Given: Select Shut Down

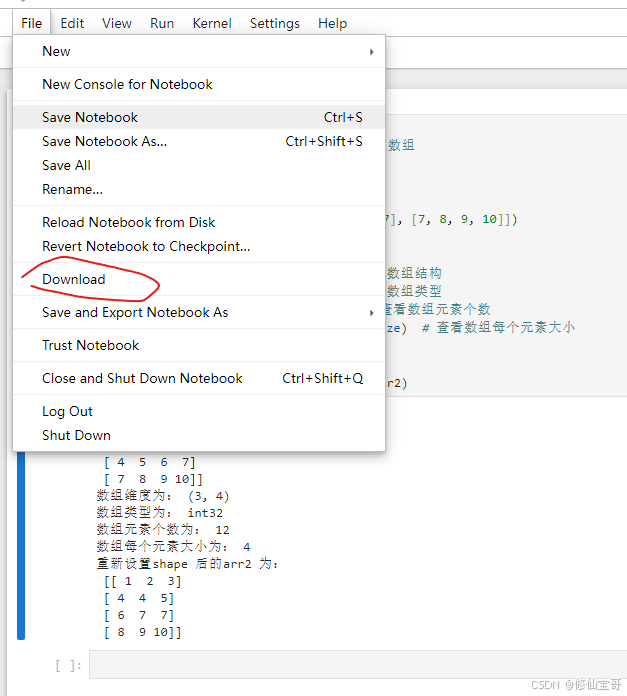Looking at the screenshot, I should [x=199, y=435].
